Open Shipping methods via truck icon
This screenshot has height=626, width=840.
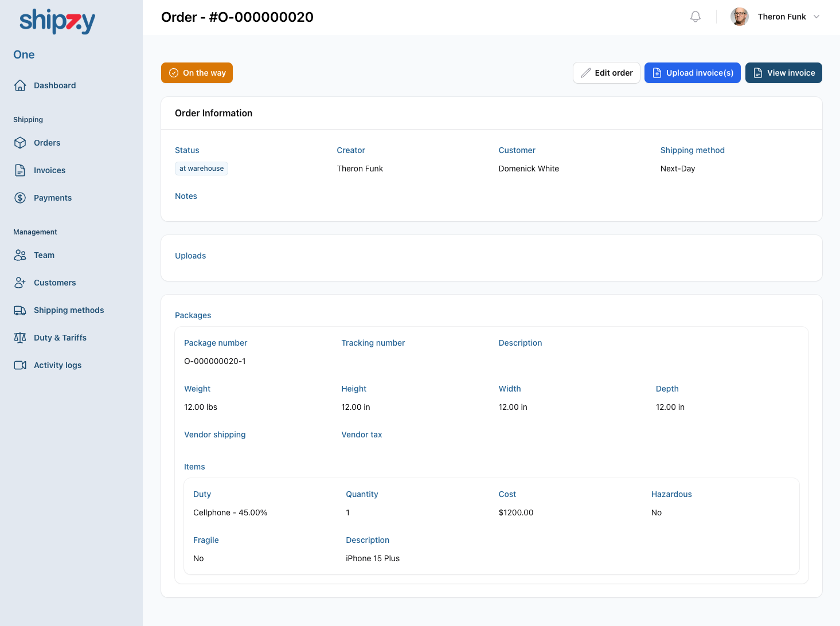(20, 310)
